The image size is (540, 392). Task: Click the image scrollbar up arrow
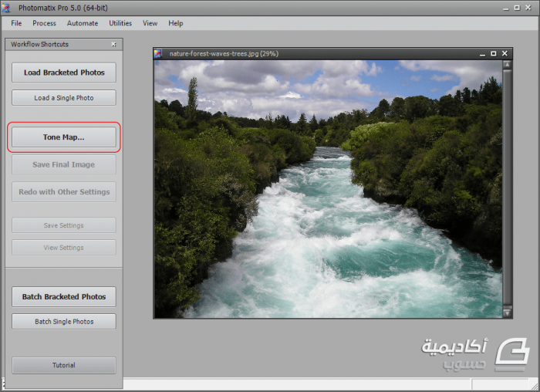click(x=507, y=66)
